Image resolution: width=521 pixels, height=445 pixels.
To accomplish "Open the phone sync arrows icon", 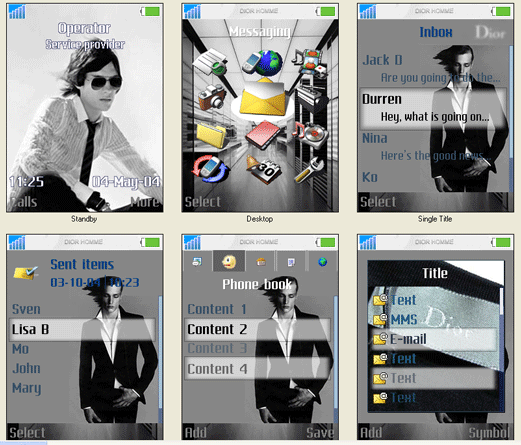I will [x=211, y=169].
